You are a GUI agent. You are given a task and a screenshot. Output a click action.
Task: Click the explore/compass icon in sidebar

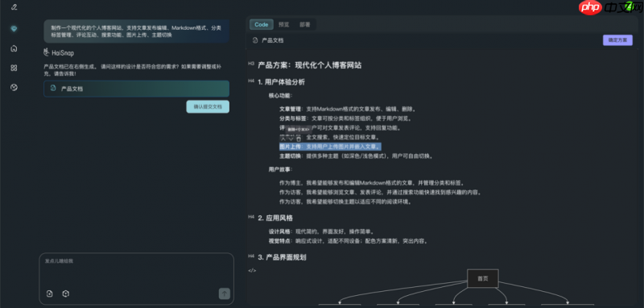point(14,88)
